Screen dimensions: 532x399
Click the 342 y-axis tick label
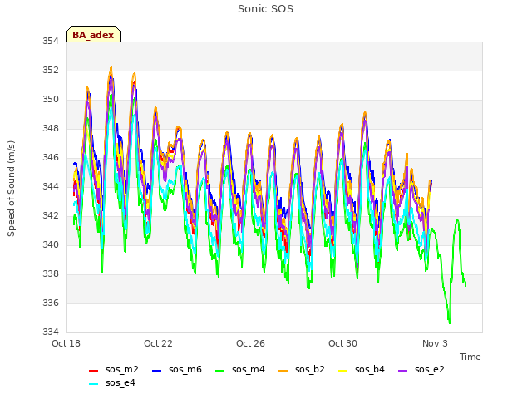[x=51, y=216]
